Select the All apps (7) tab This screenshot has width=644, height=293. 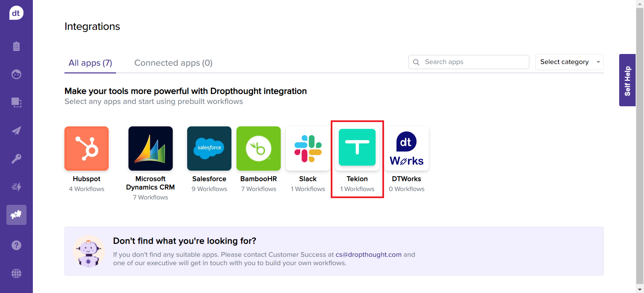pos(90,63)
